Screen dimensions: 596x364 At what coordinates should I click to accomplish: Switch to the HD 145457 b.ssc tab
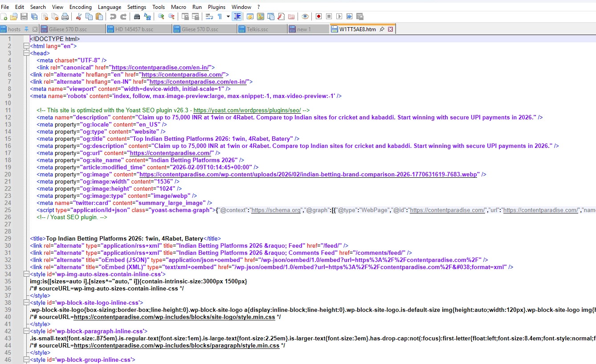(x=139, y=29)
